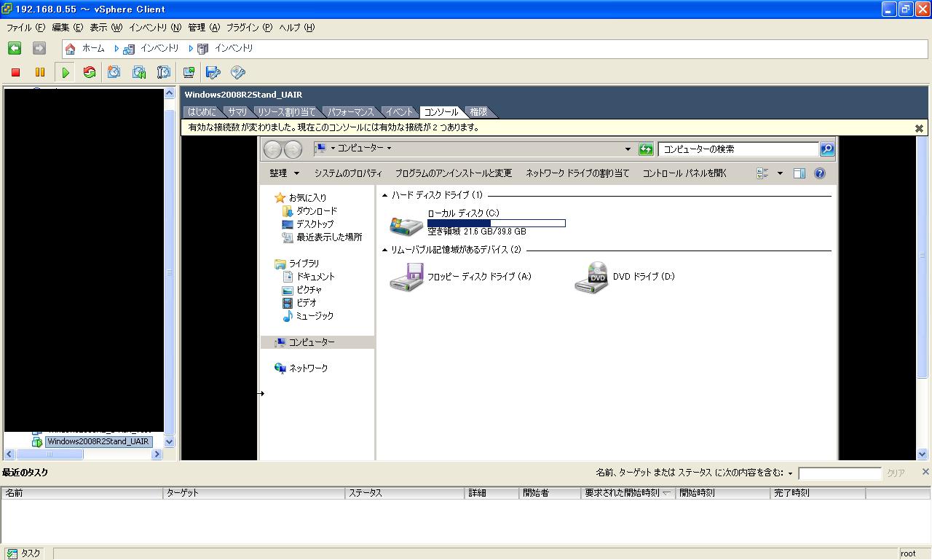Launch the virtual machine console window
The height and width of the screenshot is (560, 932).
[189, 72]
